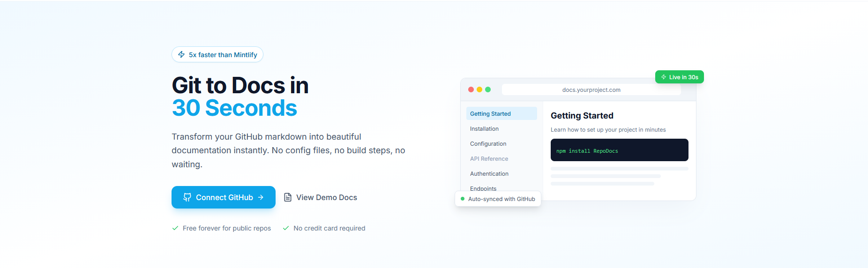Image resolution: width=868 pixels, height=268 pixels.
Task: Click the arrow icon on the Connect GitHub button
Action: click(x=261, y=197)
